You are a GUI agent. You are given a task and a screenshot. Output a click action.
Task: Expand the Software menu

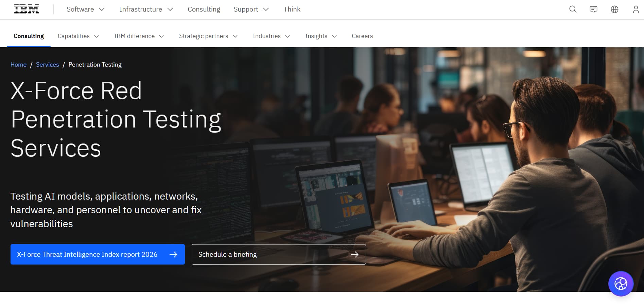click(86, 9)
